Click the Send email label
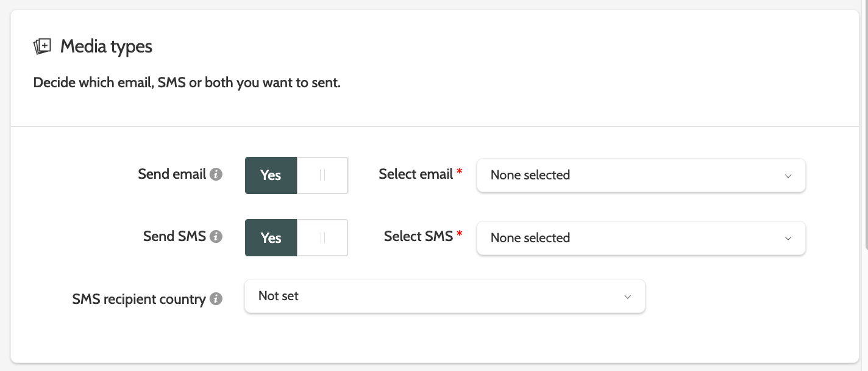The image size is (868, 371). coord(172,175)
